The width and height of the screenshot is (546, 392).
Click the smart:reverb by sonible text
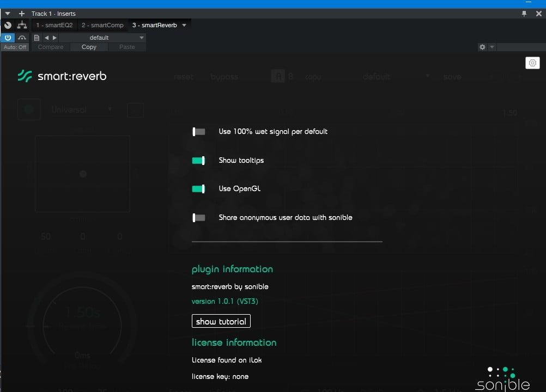[230, 286]
